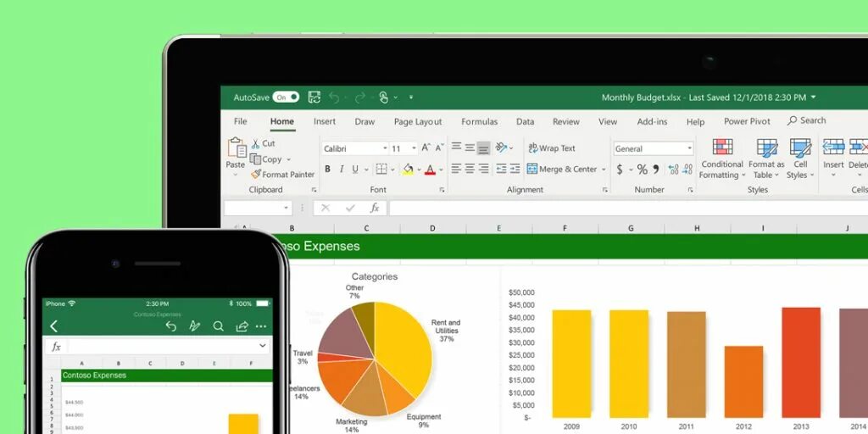Open the Formulas ribbon tab
Viewport: 868px width, 434px height.
click(x=480, y=122)
